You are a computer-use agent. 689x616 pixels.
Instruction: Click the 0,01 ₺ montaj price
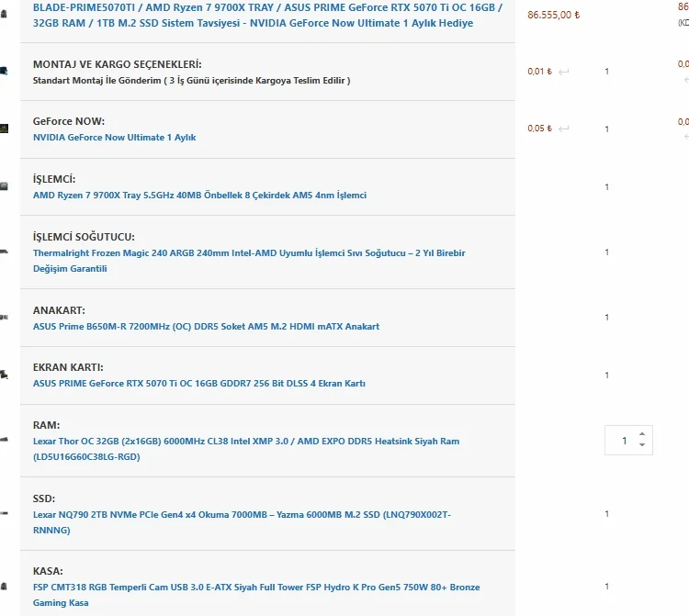pos(540,71)
